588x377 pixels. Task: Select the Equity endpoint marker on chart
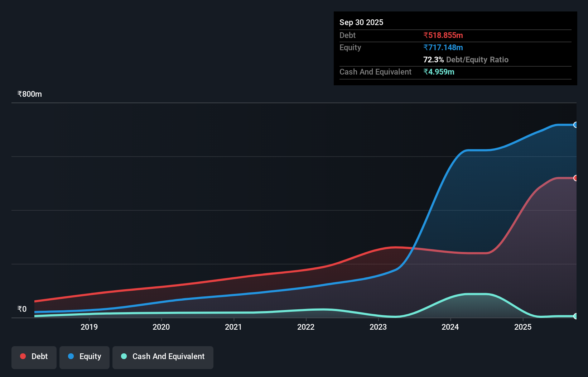point(575,125)
